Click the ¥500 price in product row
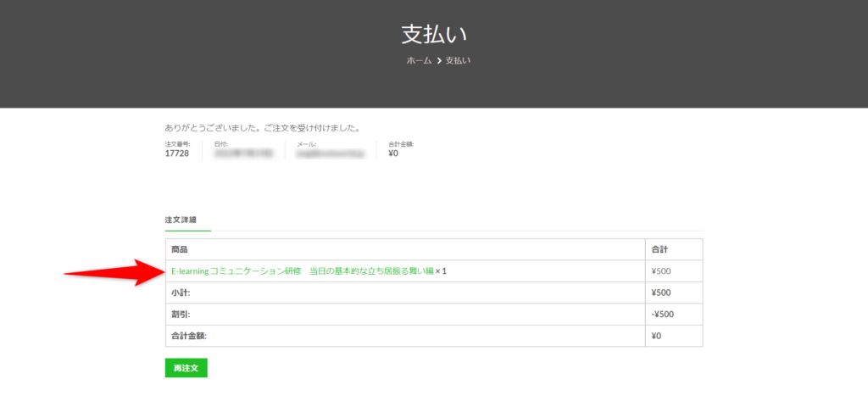The image size is (868, 407). (661, 271)
